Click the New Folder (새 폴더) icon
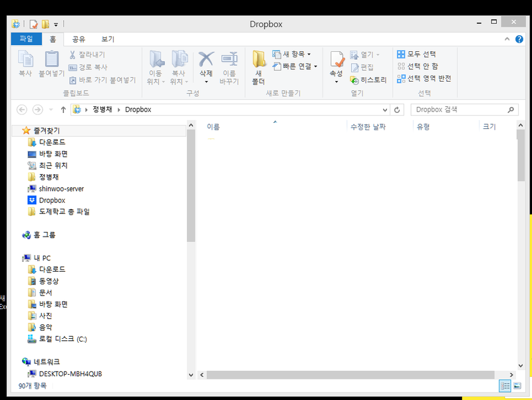532x400 pixels. coord(259,68)
